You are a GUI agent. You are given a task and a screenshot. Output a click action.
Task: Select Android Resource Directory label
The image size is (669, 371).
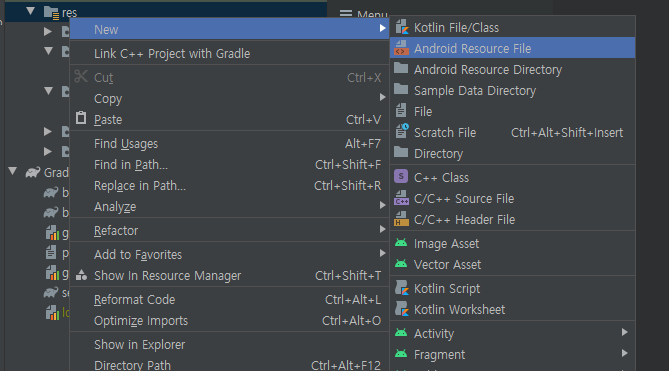(488, 70)
